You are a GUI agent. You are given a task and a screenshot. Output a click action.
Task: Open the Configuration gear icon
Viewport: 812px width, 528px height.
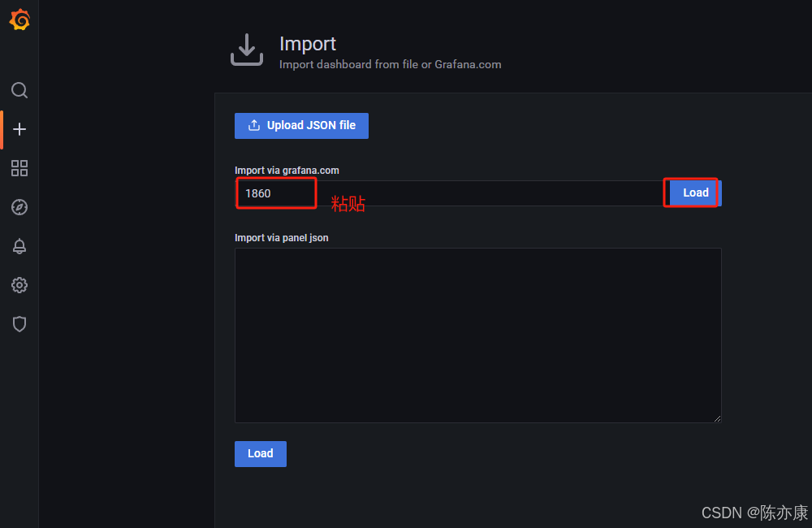[x=19, y=285]
